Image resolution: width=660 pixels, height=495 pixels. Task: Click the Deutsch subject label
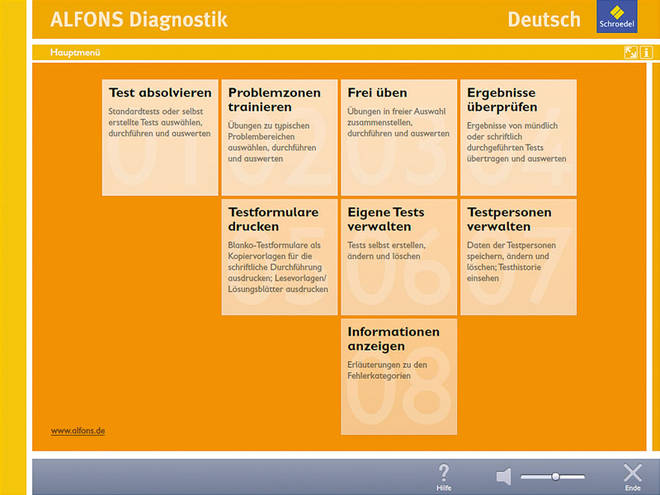point(544,20)
